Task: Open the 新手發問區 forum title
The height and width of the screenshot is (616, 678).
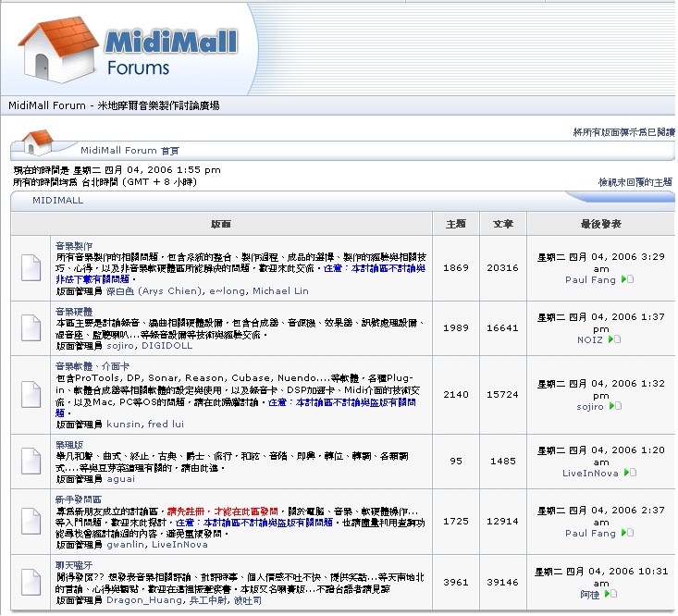Action: (x=79, y=499)
